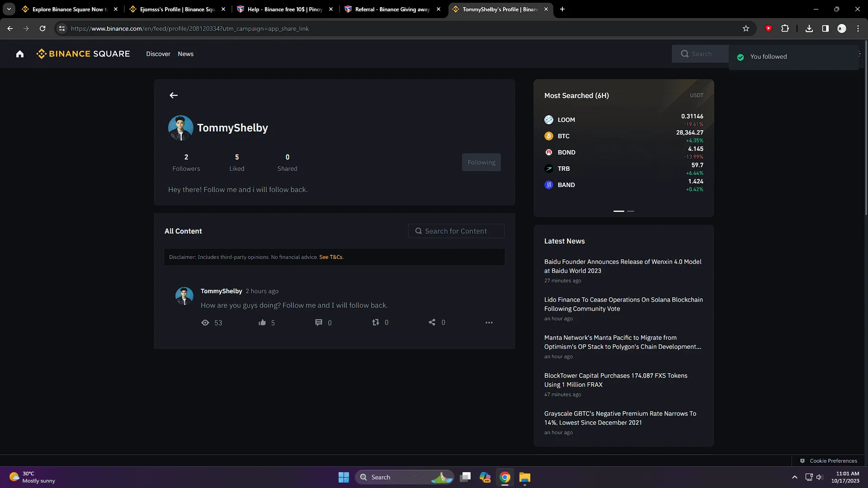
Task: Open the See T&Cs link
Action: 331,257
